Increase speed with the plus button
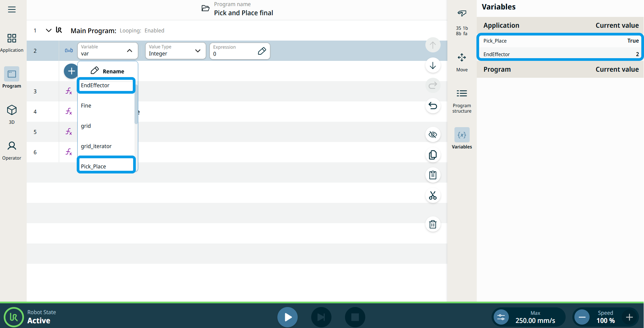644x328 pixels. tap(629, 317)
